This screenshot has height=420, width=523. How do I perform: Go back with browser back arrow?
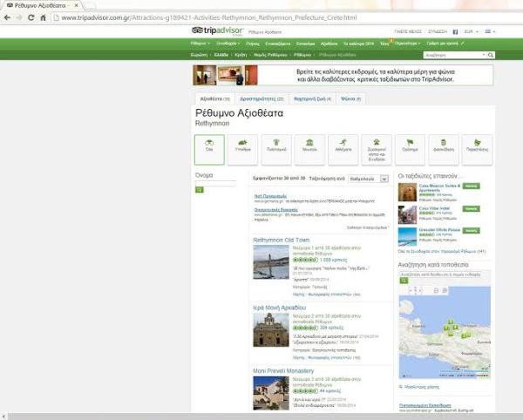pyautogui.click(x=7, y=17)
